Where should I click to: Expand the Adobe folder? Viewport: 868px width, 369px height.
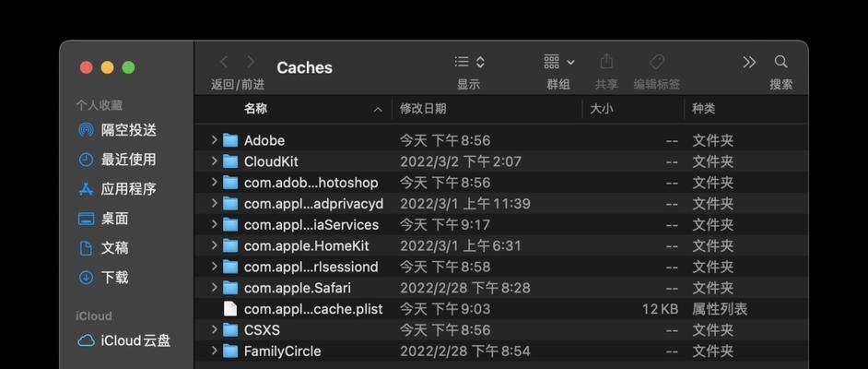(x=214, y=140)
